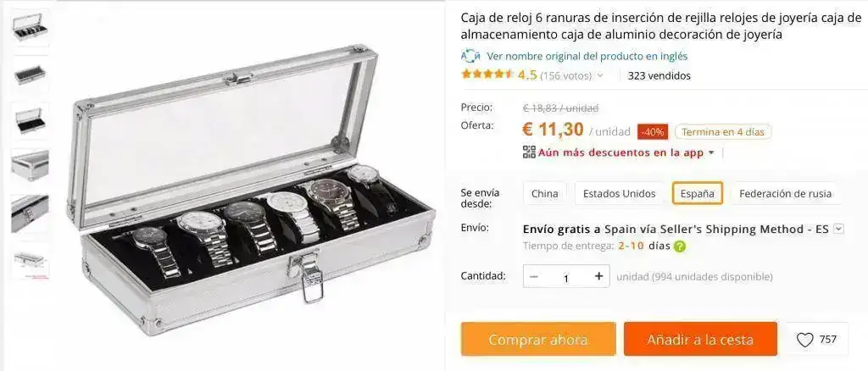868x371 pixels.
Task: Select China as shipping origin
Action: [x=545, y=193]
